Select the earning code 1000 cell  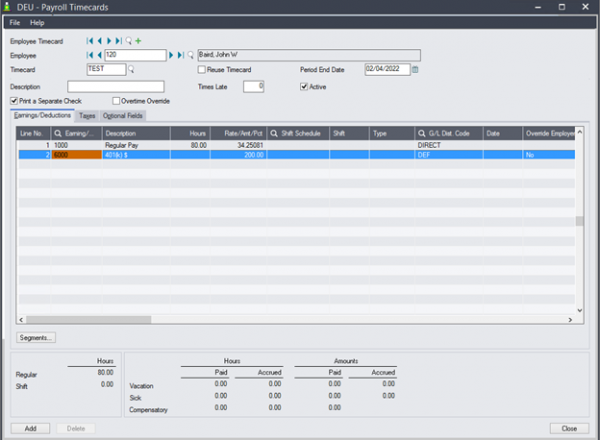77,145
